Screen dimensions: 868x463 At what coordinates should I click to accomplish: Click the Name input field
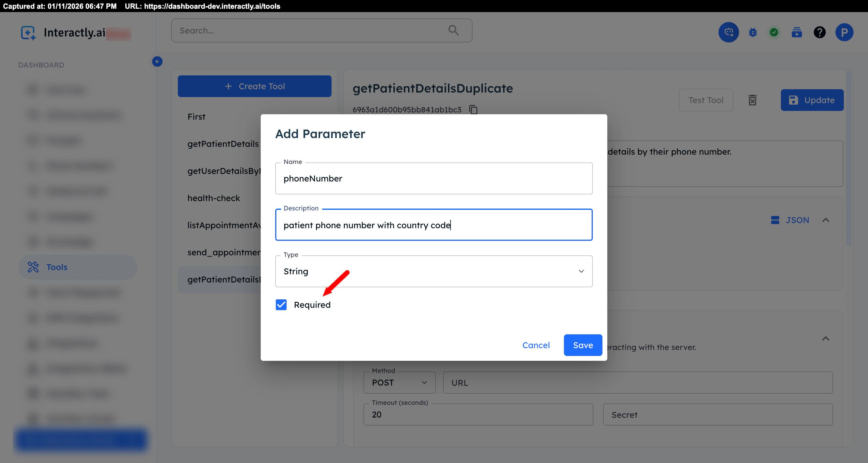434,178
